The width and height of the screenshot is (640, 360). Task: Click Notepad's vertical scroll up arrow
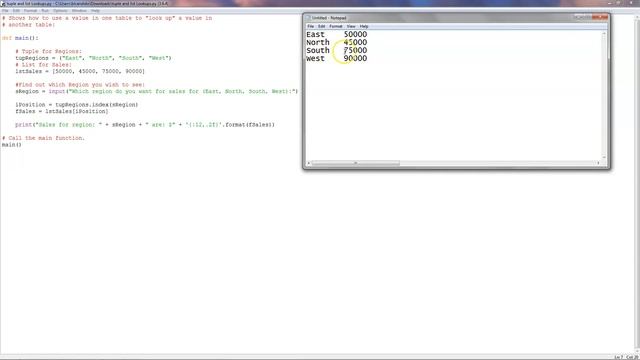(x=604, y=33)
